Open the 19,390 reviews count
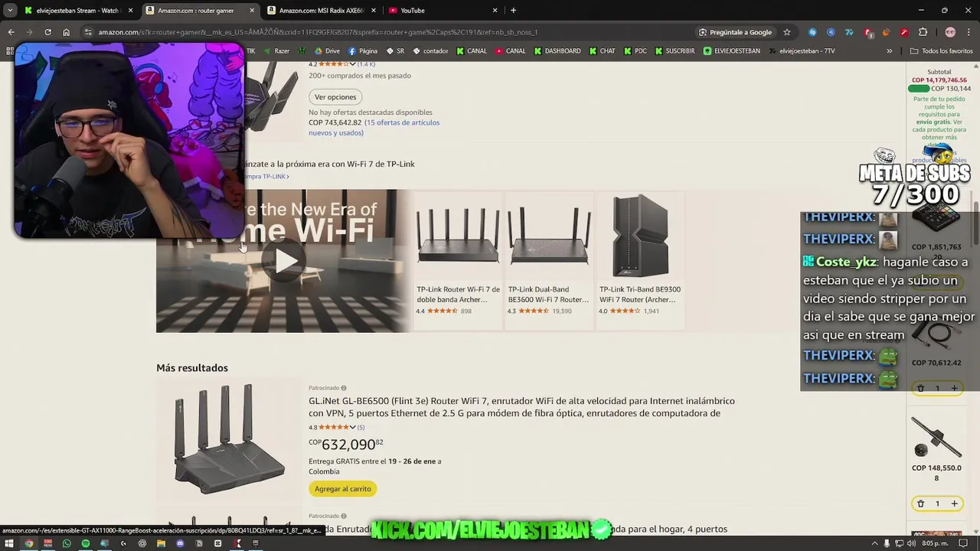 [562, 311]
